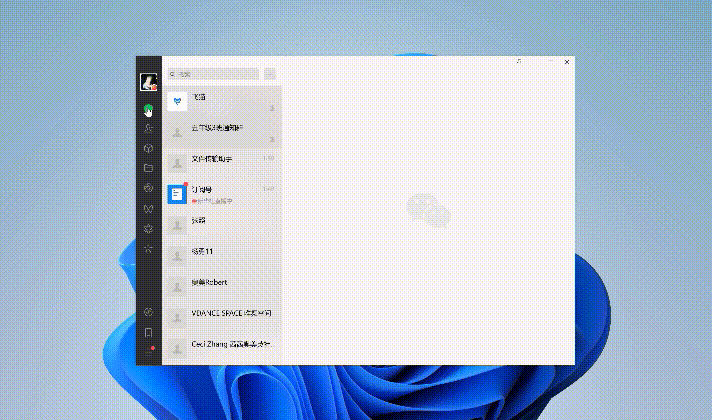Open the Search spark icon in sidebar
This screenshot has width=712, height=420.
pos(148,248)
